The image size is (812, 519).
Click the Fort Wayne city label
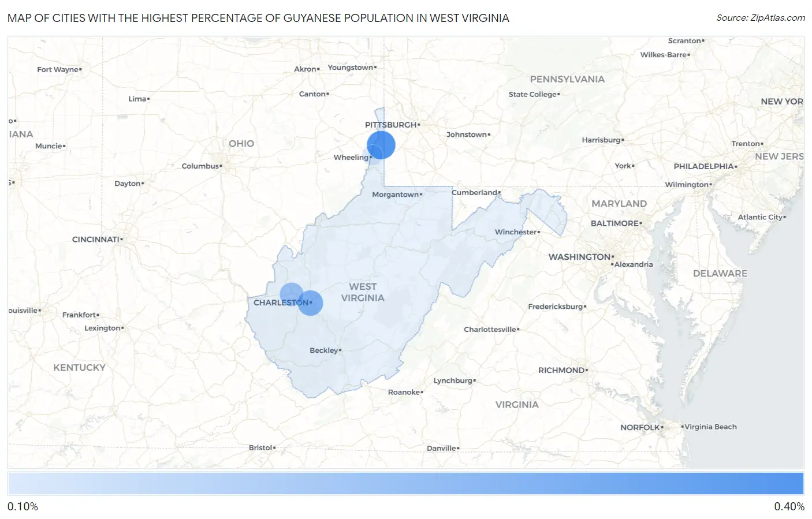click(58, 70)
